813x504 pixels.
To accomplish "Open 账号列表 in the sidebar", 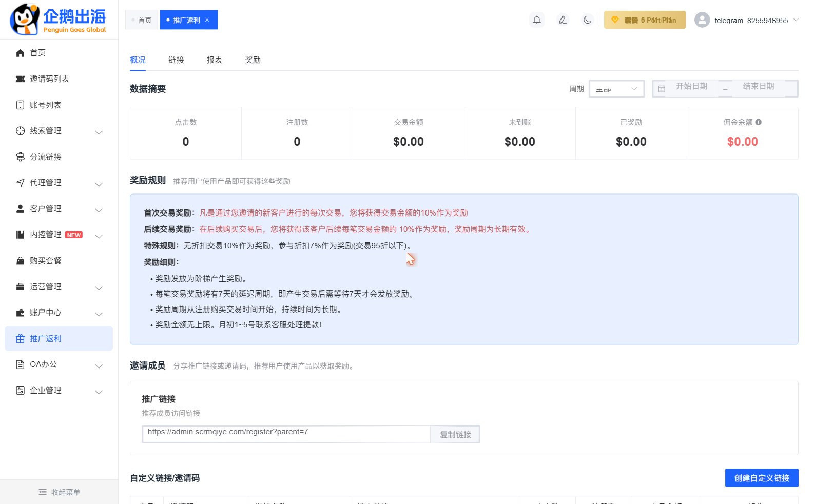I will point(59,105).
